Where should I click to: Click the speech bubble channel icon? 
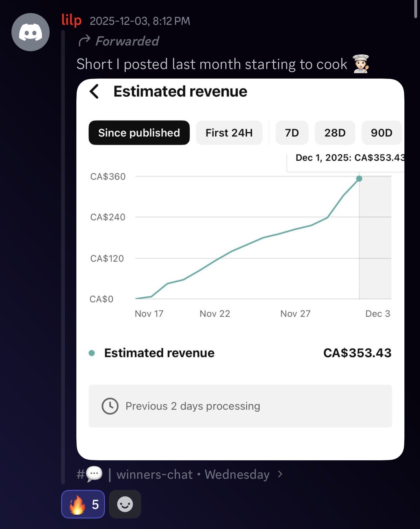[x=94, y=474]
